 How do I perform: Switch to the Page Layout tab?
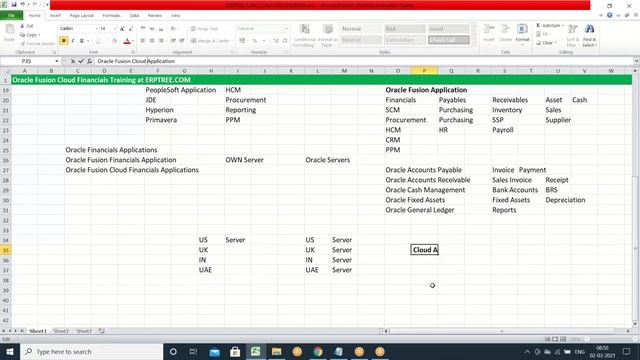click(x=82, y=16)
